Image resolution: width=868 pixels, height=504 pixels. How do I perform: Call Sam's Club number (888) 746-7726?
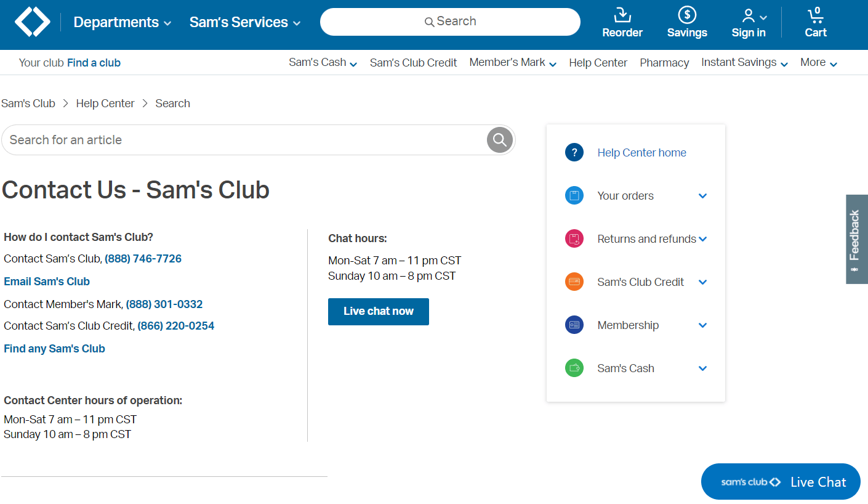(x=143, y=259)
